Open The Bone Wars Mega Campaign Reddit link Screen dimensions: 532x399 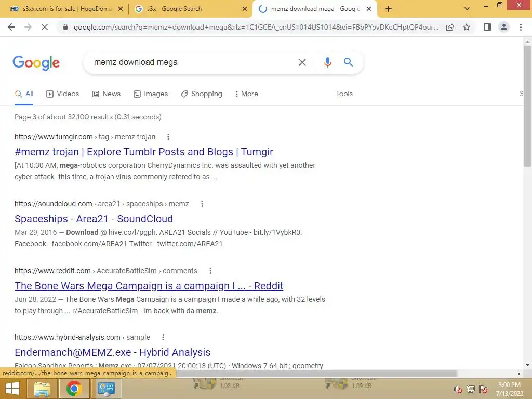tap(149, 286)
